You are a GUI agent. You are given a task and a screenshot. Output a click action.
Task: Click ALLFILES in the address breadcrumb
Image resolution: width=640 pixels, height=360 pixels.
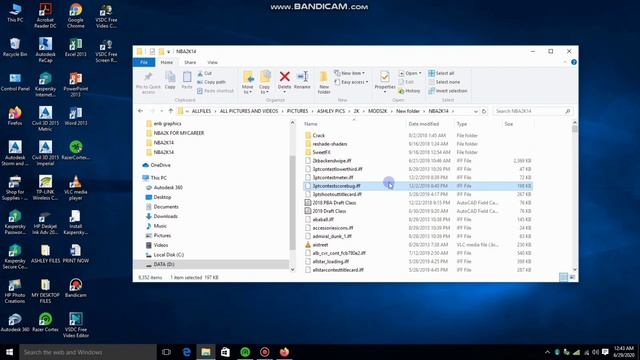[201, 111]
